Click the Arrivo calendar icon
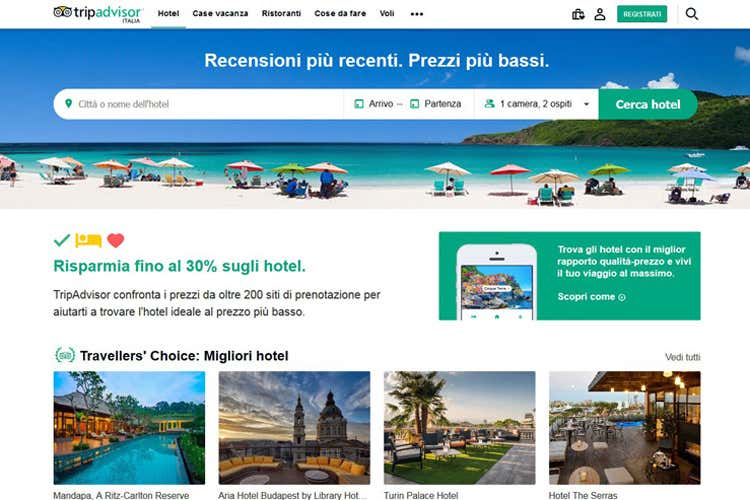The height and width of the screenshot is (500, 750). [x=359, y=103]
